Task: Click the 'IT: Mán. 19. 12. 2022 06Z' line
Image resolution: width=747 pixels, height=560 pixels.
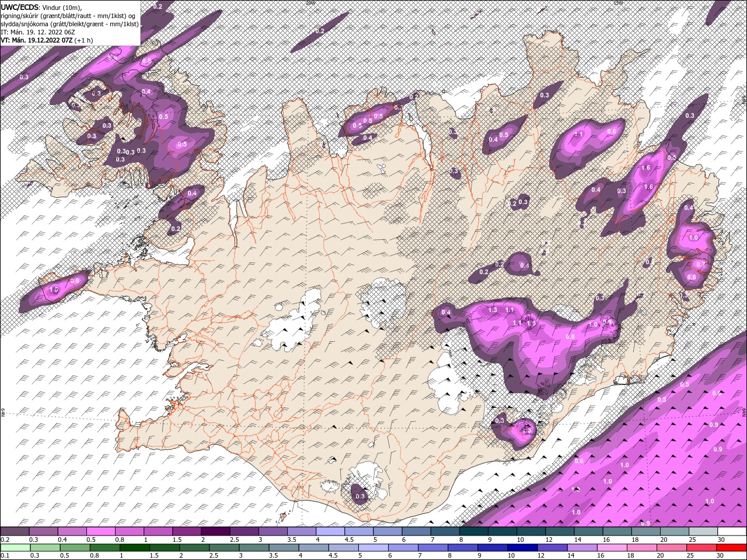Action: pos(38,32)
